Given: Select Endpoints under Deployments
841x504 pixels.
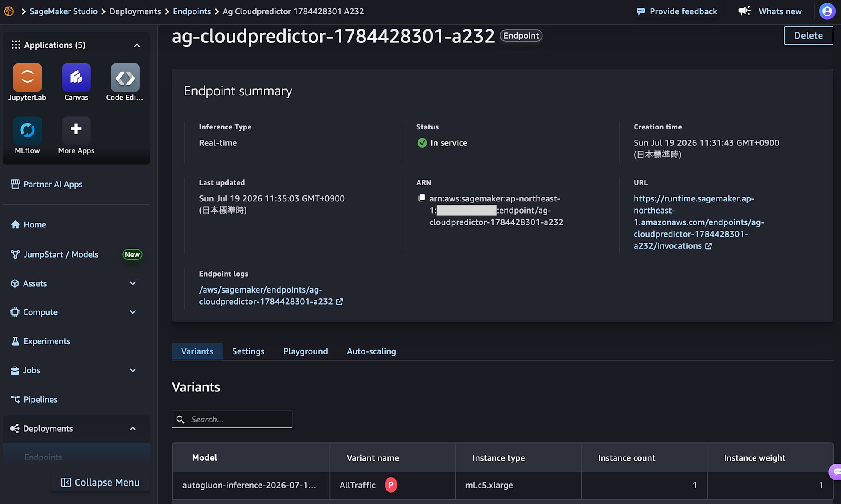Looking at the screenshot, I should point(43,457).
